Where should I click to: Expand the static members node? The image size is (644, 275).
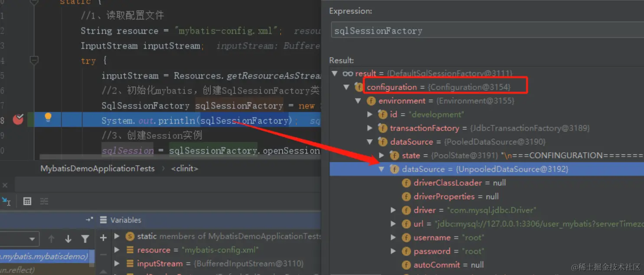coord(117,236)
